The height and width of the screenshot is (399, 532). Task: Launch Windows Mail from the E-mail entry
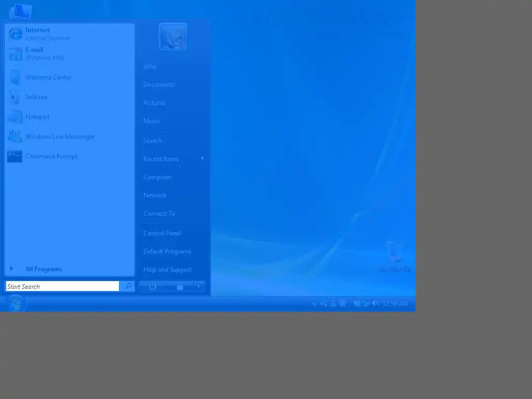(x=70, y=54)
